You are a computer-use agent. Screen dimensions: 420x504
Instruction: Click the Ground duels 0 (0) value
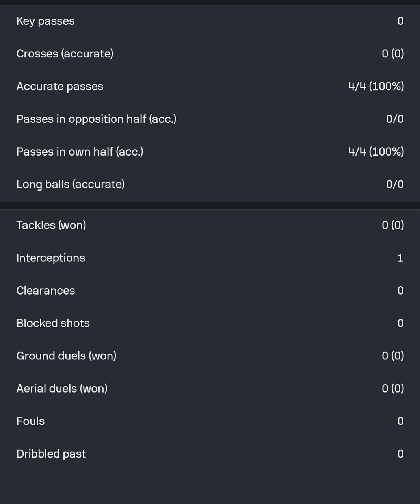pyautogui.click(x=393, y=356)
